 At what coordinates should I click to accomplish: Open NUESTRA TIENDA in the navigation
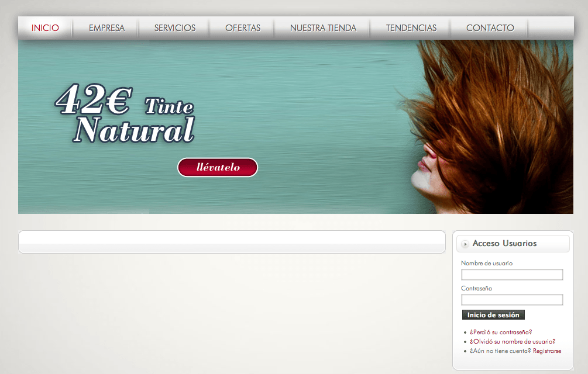[323, 28]
